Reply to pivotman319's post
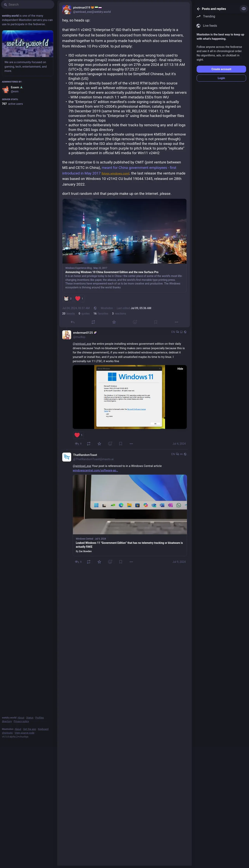The height and width of the screenshot is (868, 249). (x=73, y=322)
